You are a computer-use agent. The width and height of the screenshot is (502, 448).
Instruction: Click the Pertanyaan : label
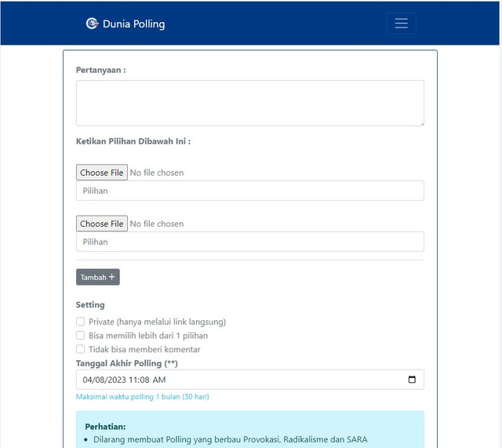tap(101, 70)
